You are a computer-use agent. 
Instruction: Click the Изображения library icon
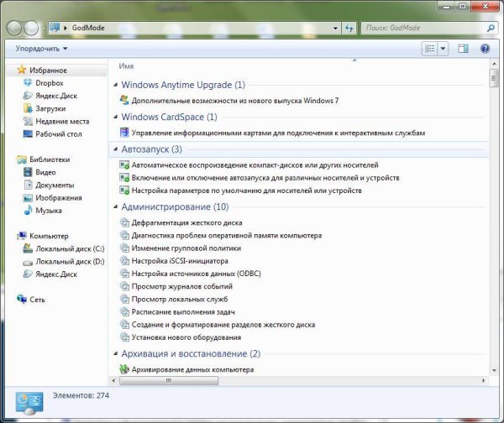[x=28, y=197]
